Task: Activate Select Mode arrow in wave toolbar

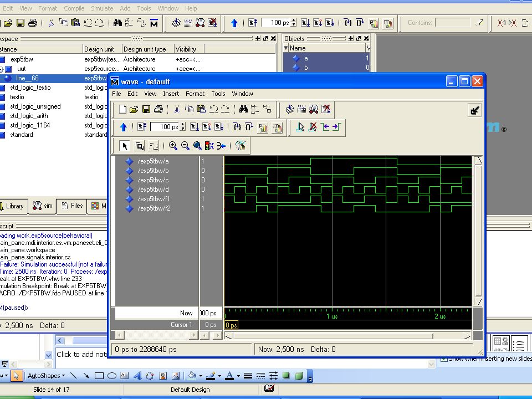Action: click(x=125, y=146)
